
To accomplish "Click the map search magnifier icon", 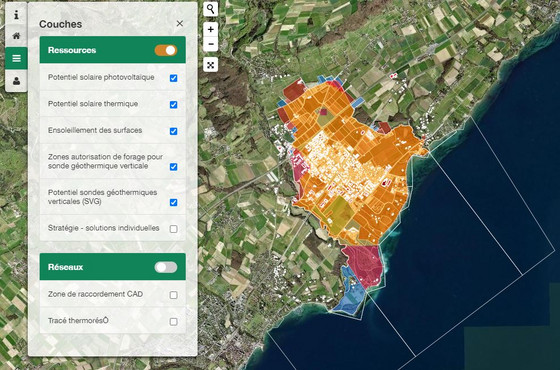I will pyautogui.click(x=211, y=9).
